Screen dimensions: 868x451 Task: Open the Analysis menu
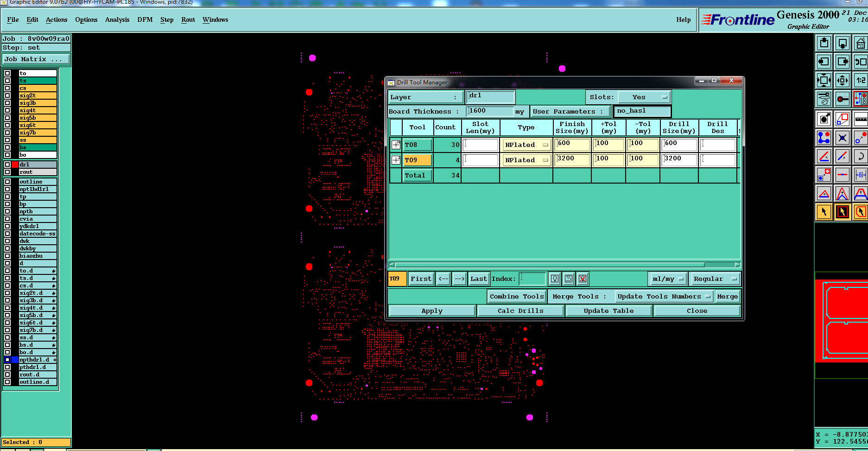pos(117,19)
